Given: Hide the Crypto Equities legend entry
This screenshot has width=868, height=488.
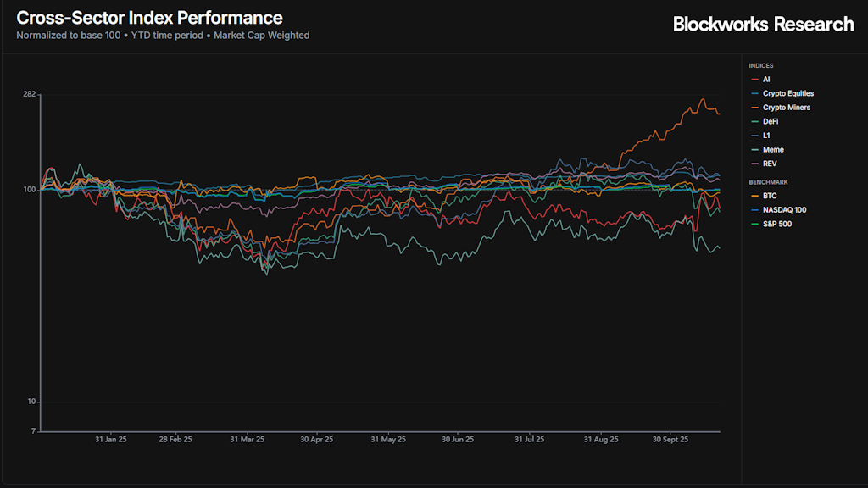Looking at the screenshot, I should (787, 93).
